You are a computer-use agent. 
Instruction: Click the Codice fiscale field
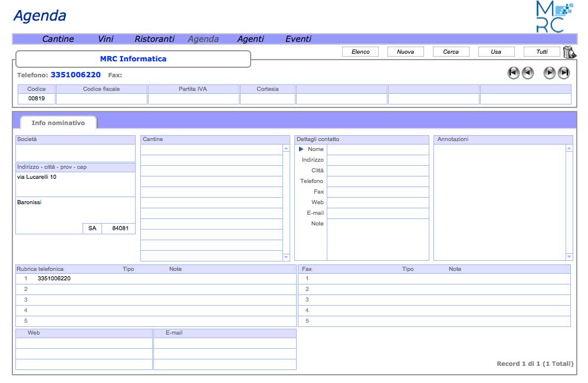click(x=101, y=99)
